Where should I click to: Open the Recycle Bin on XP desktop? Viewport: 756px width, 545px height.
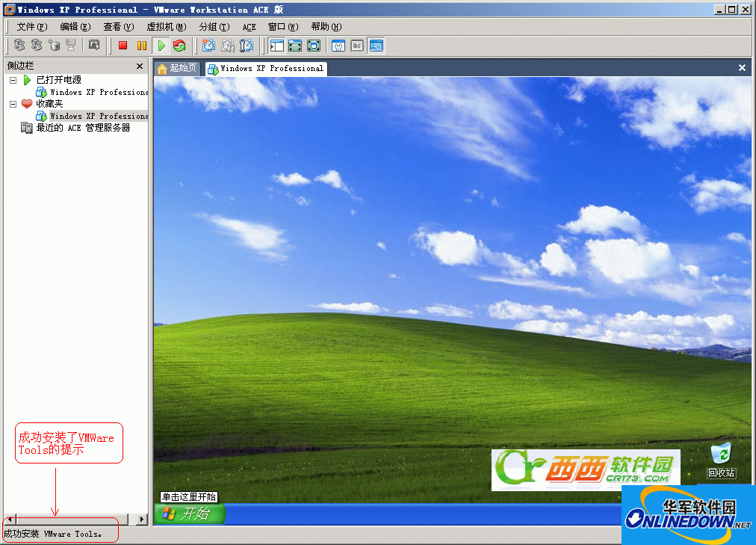click(721, 460)
